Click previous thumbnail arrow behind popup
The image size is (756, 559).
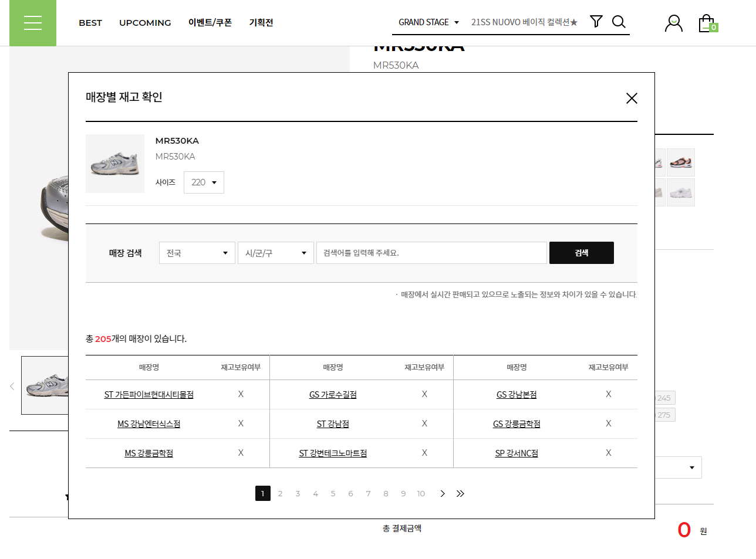[12, 386]
